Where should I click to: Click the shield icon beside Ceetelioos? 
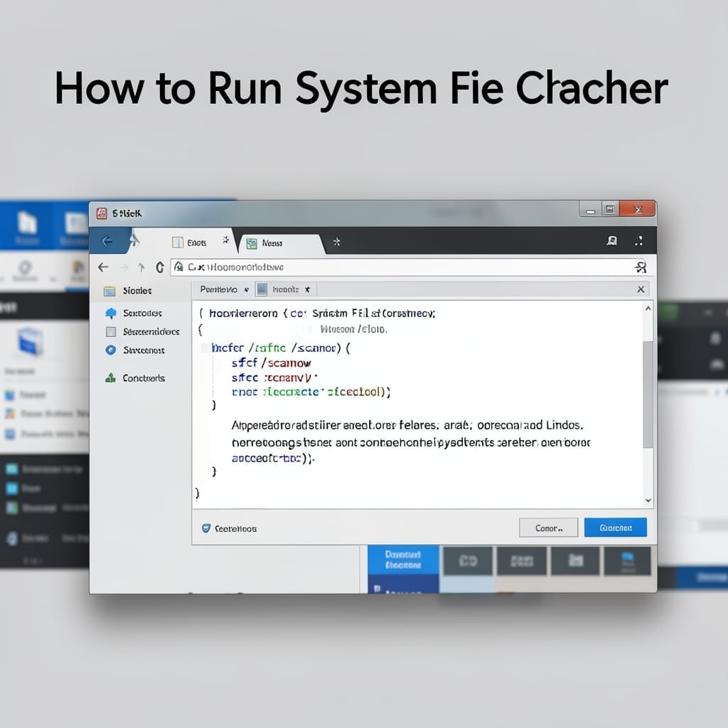(206, 528)
